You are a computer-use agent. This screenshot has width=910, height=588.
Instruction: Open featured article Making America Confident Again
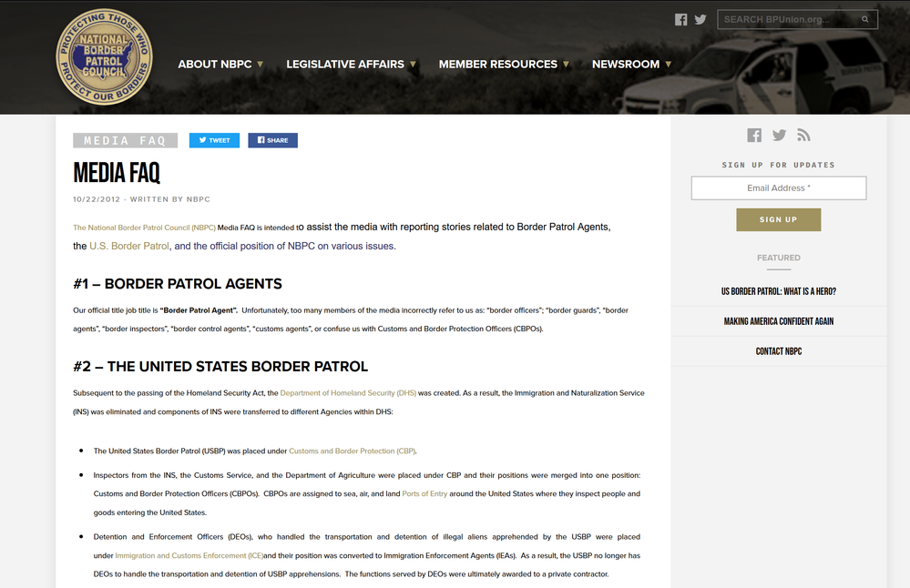point(778,321)
